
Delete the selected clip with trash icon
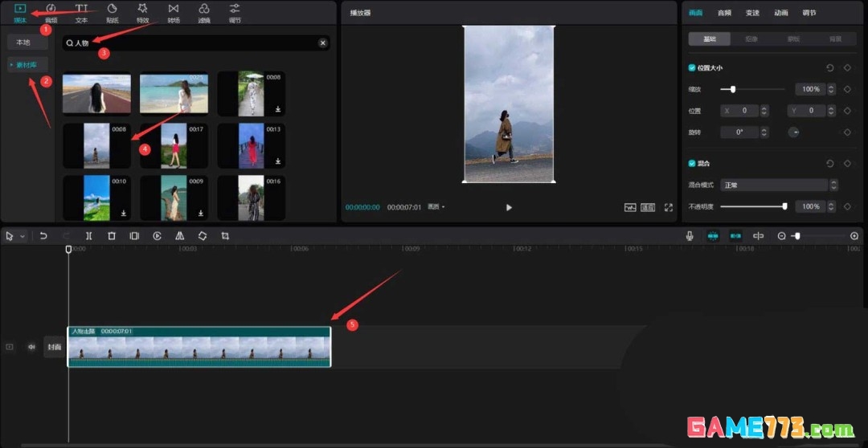pyautogui.click(x=112, y=236)
